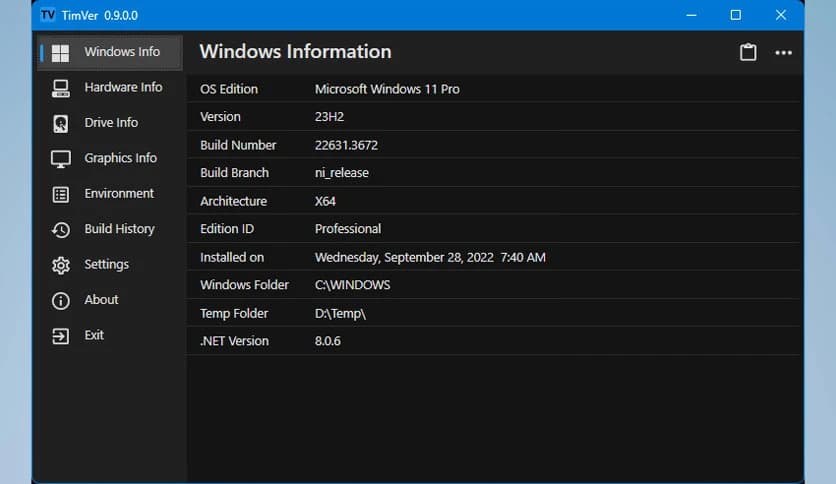Select the 'D:\Temp\' folder value

pyautogui.click(x=340, y=313)
